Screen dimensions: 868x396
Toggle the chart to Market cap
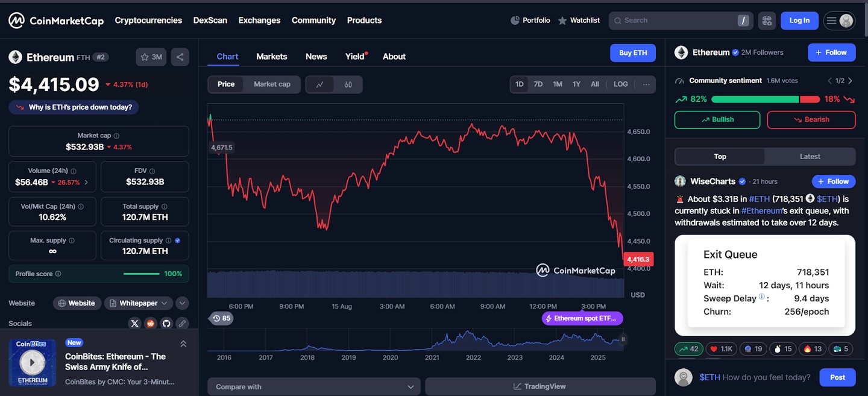(x=272, y=84)
